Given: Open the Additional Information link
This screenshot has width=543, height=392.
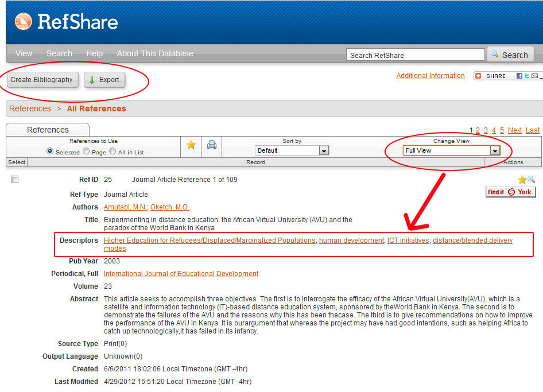Looking at the screenshot, I should 430,76.
